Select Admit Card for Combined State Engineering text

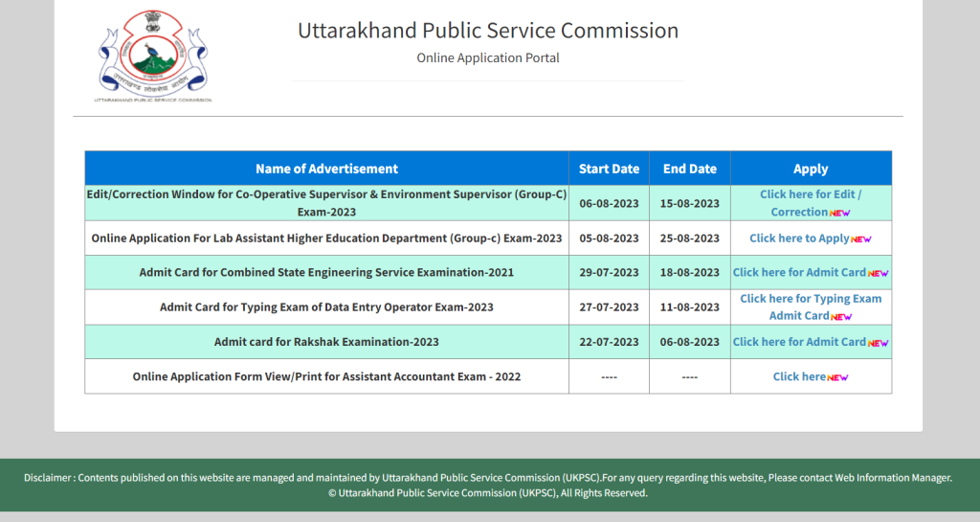[326, 273]
